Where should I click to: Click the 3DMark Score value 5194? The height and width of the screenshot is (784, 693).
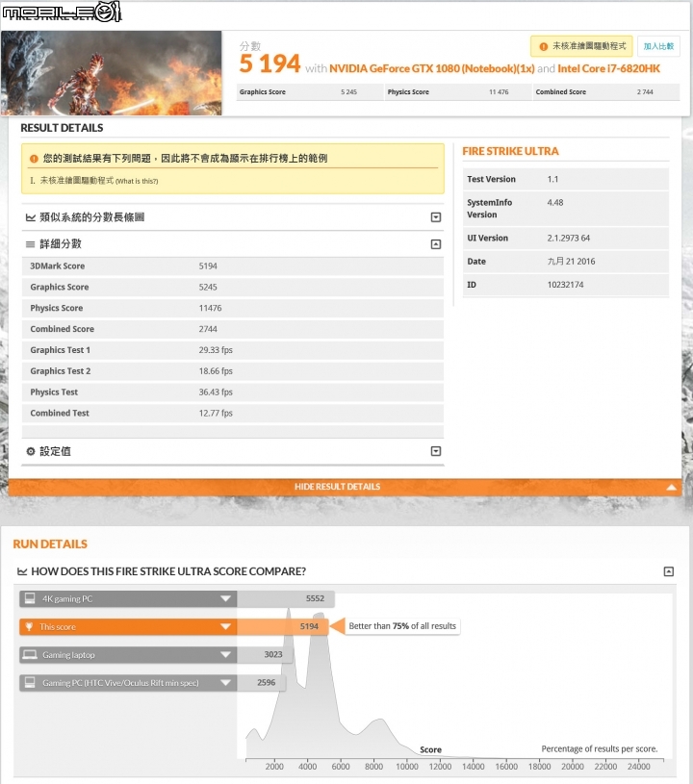coord(208,266)
